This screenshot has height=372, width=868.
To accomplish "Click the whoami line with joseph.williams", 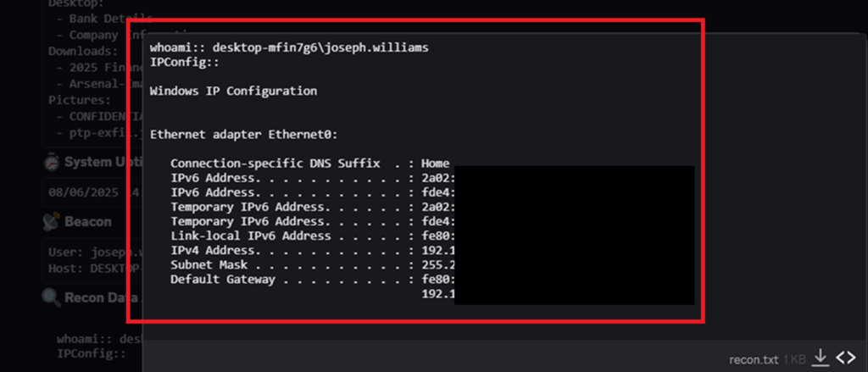I will (x=289, y=47).
